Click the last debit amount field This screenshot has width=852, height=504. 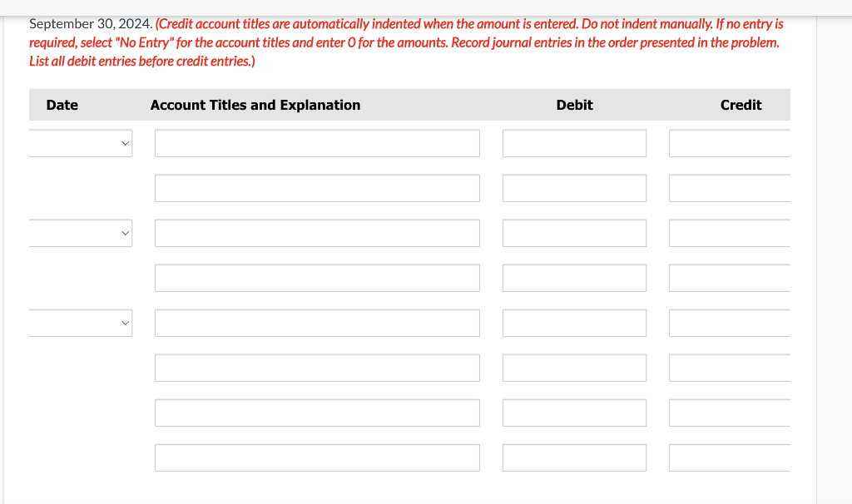pyautogui.click(x=574, y=457)
